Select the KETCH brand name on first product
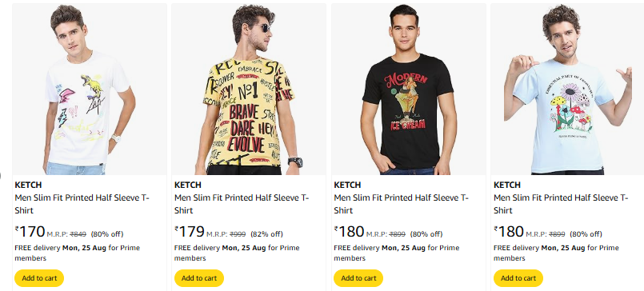The width and height of the screenshot is (644, 291). (x=28, y=185)
